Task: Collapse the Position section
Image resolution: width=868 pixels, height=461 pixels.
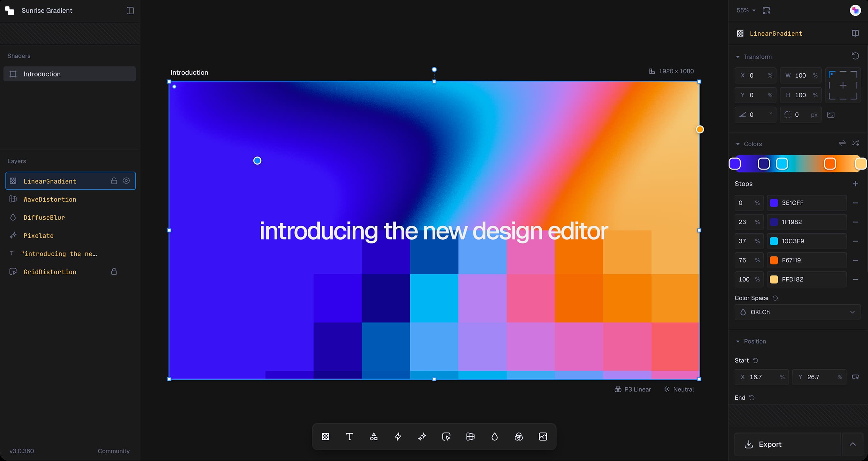Action: pos(737,341)
